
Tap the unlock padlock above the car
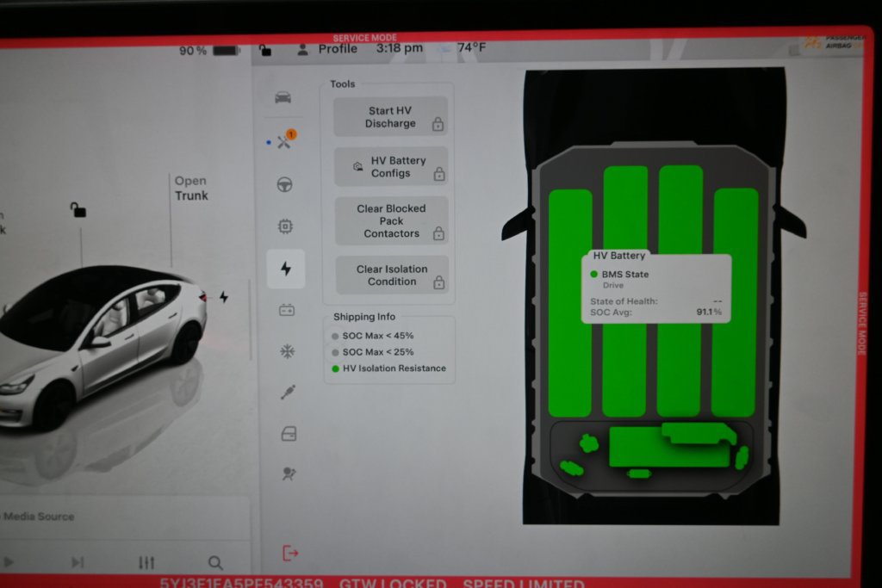click(x=78, y=210)
